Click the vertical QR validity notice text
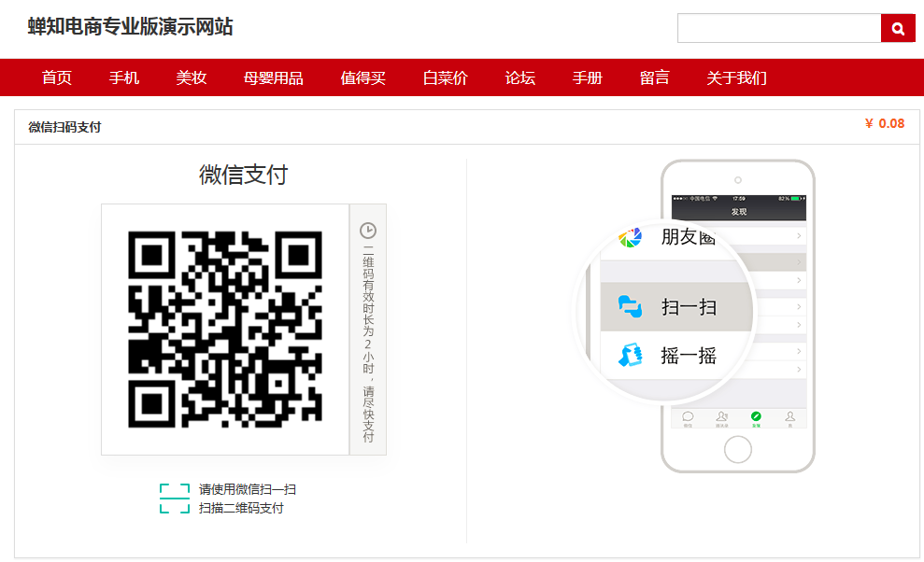 click(x=368, y=344)
